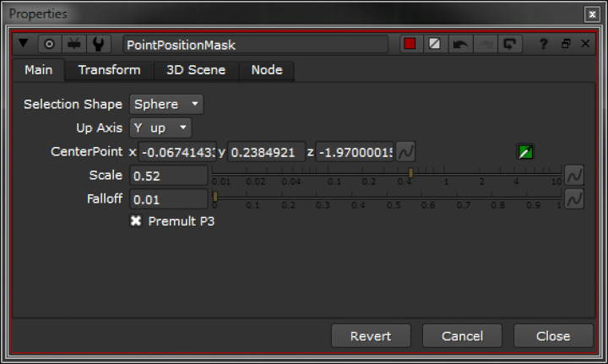This screenshot has height=364, width=608.
Task: Click the wrench settings icon
Action: pos(98,44)
